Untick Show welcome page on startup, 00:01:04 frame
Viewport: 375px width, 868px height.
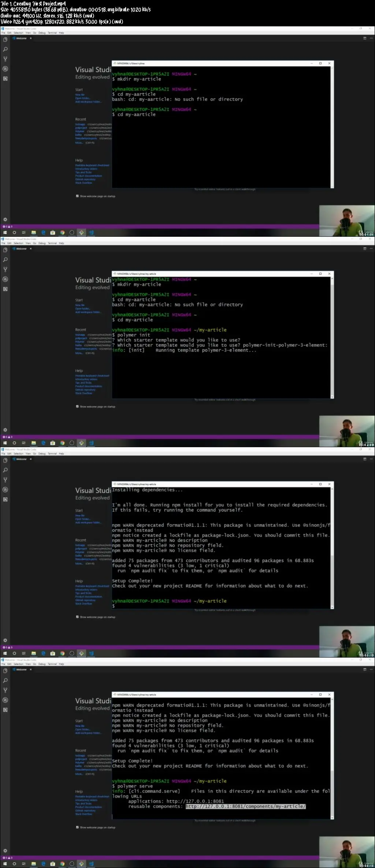[77, 196]
